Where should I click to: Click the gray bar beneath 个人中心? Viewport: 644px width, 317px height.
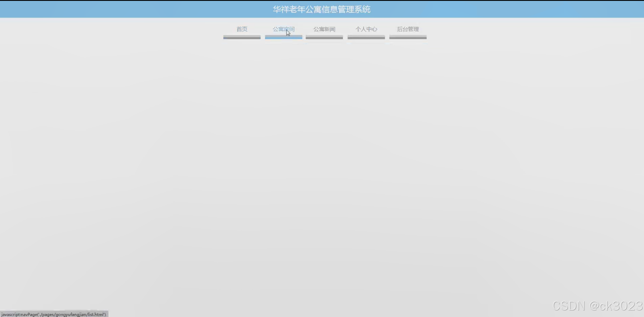click(366, 37)
